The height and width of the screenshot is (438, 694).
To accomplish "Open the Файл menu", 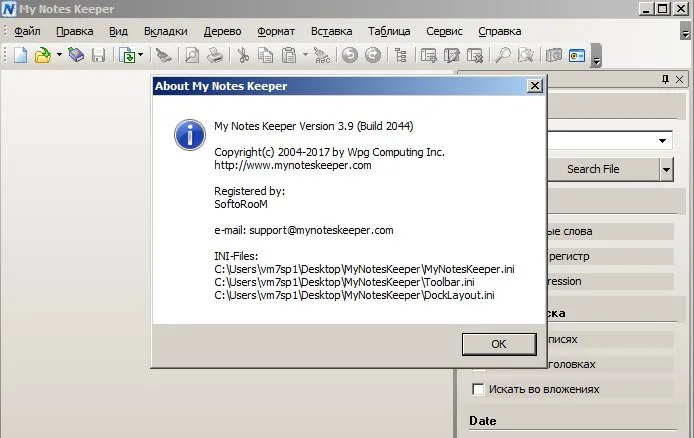I will pos(27,31).
